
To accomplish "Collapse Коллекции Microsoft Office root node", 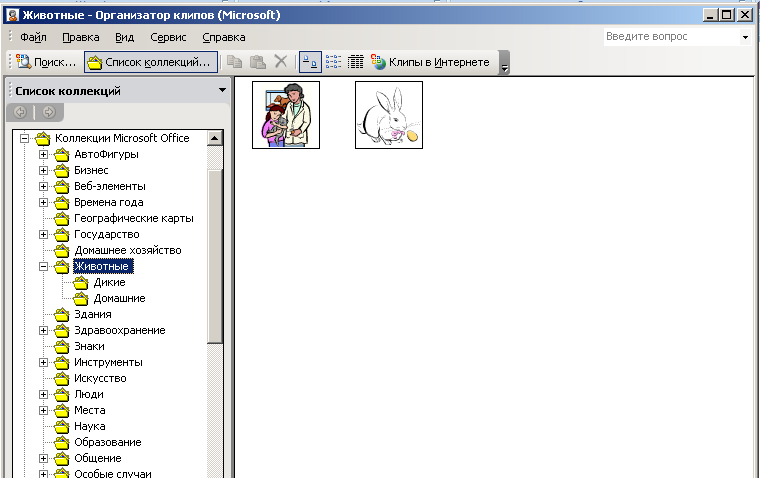I will pos(24,139).
